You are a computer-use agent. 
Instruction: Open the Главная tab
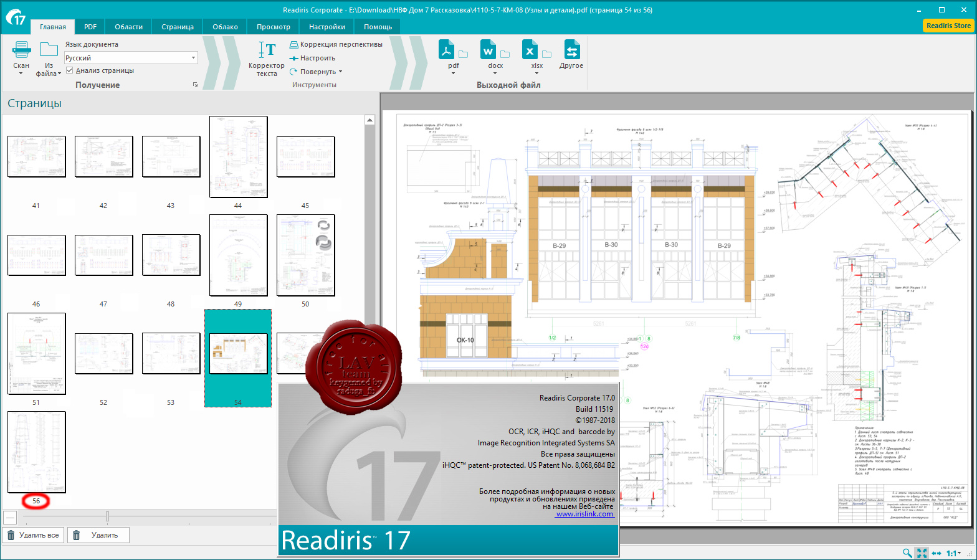[x=53, y=27]
